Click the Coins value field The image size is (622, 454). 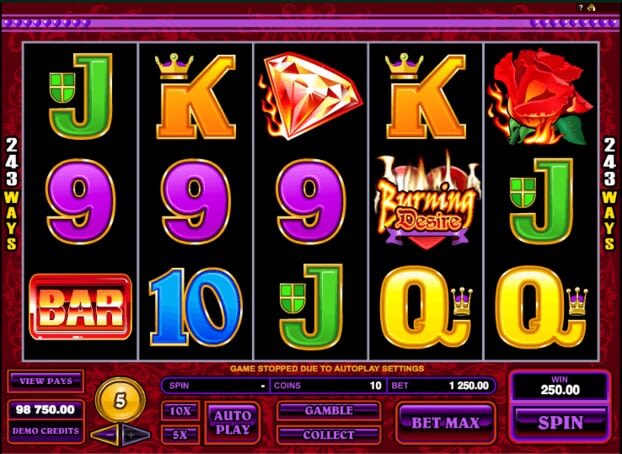coord(328,385)
